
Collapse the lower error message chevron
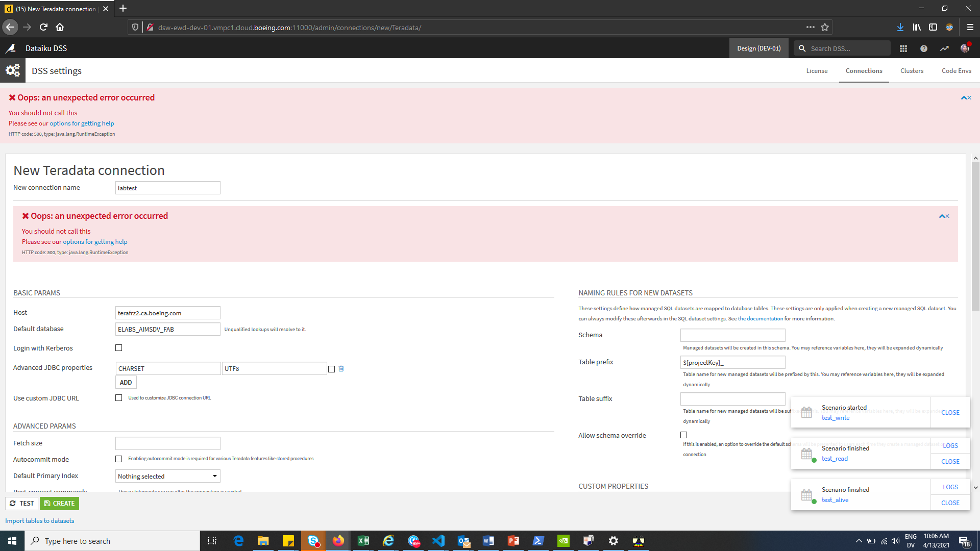pos(941,215)
